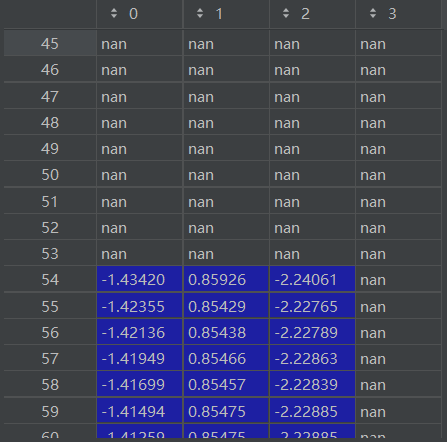The width and height of the screenshot is (447, 442).
Task: Select row header 50
Action: coord(50,175)
